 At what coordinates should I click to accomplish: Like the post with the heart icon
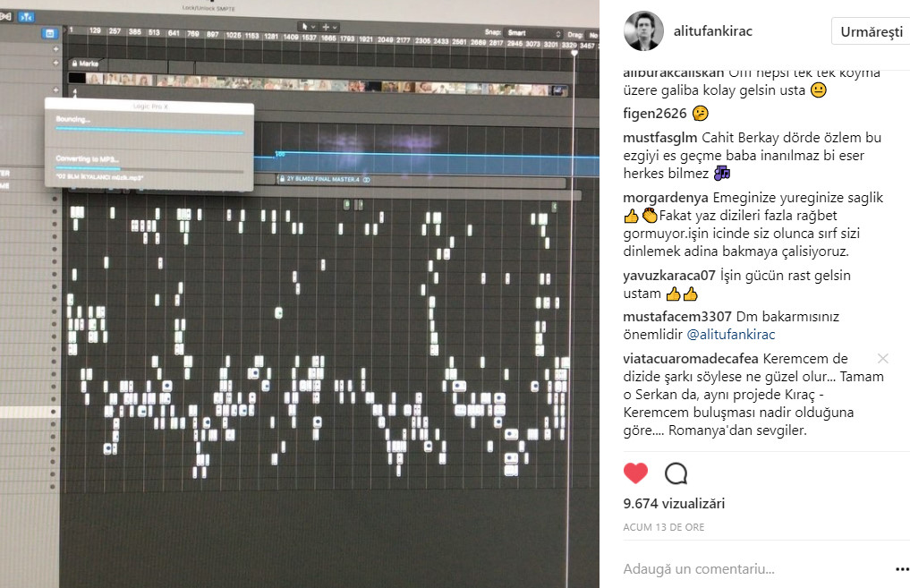pos(635,473)
